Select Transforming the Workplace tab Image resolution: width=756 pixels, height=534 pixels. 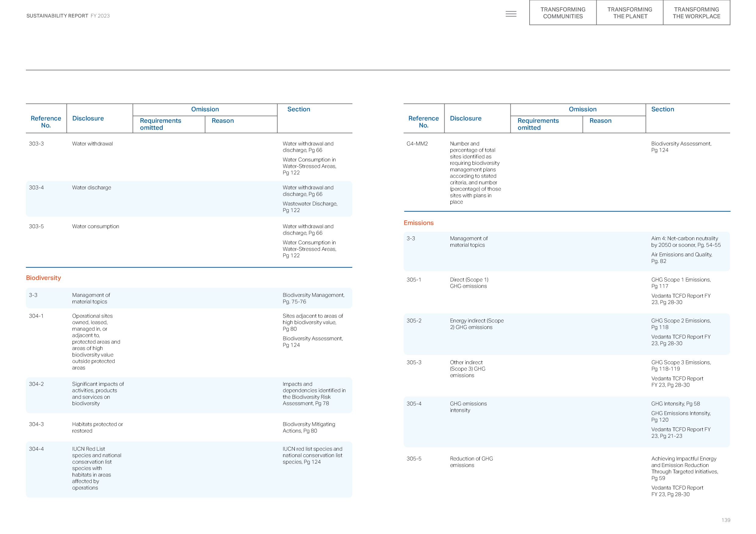tap(696, 13)
